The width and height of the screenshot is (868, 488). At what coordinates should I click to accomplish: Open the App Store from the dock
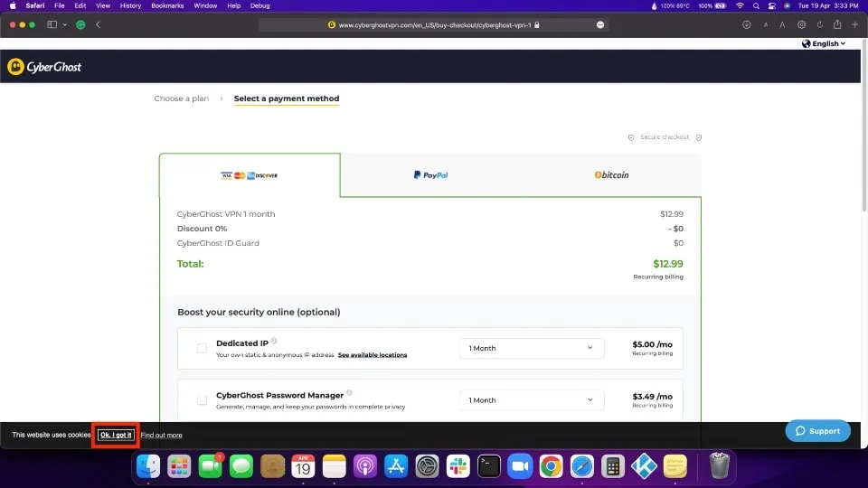tap(396, 466)
